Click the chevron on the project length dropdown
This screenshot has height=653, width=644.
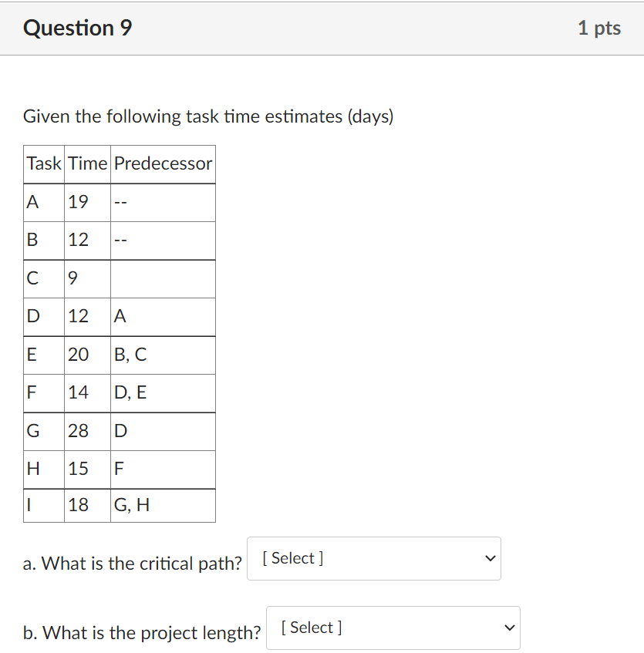(508, 628)
